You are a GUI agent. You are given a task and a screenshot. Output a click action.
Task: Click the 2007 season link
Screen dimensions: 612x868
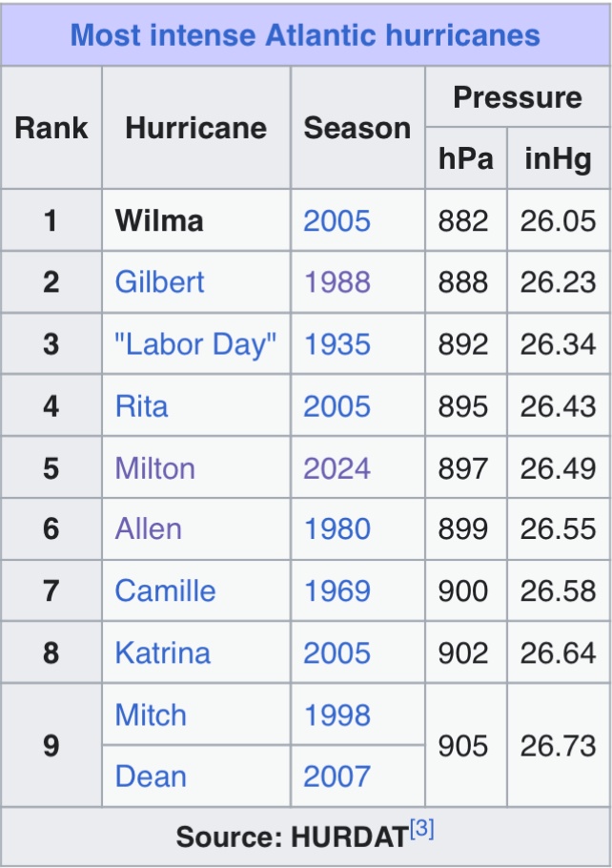coord(337,776)
